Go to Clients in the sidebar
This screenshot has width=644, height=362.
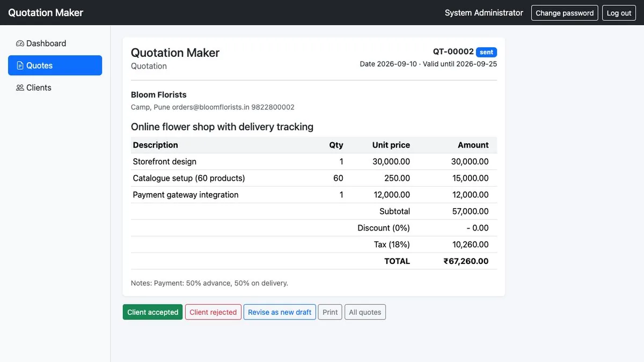point(55,87)
